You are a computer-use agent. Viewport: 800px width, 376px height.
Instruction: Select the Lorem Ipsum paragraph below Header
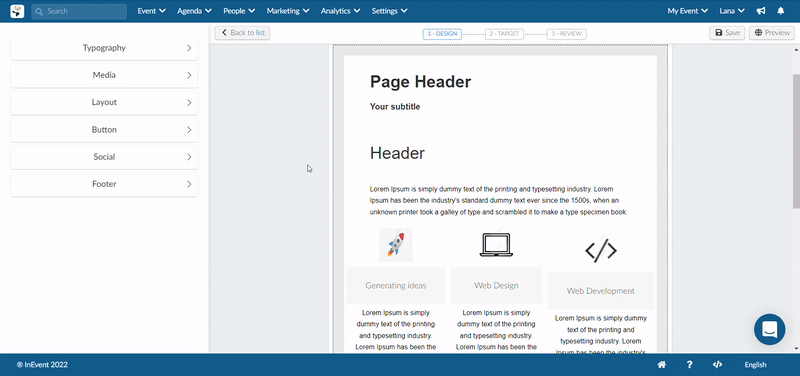(498, 200)
